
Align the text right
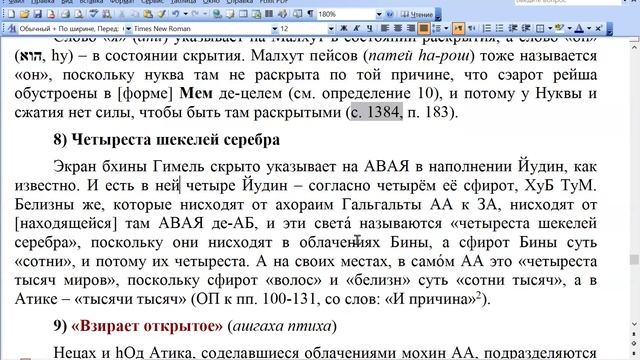click(411, 29)
